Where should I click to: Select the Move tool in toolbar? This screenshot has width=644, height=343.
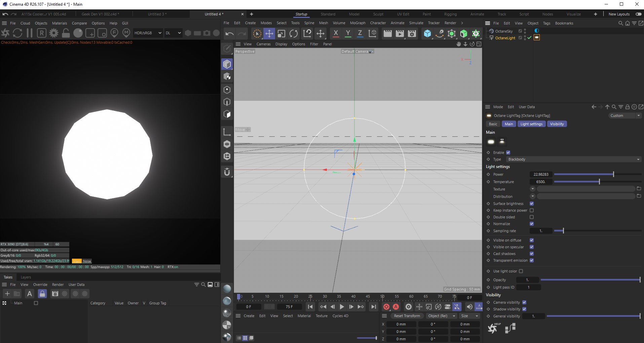(269, 34)
